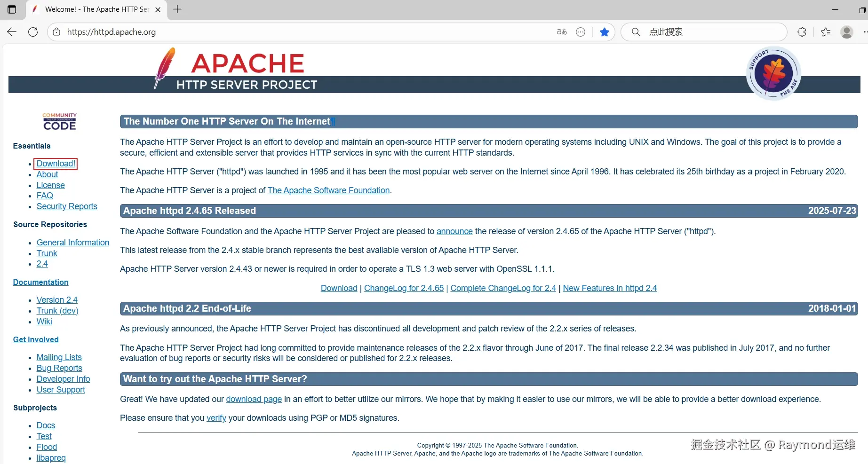The width and height of the screenshot is (868, 464).
Task: Click the Apache httpd 2.2 End-of-Life heading
Action: pos(187,308)
